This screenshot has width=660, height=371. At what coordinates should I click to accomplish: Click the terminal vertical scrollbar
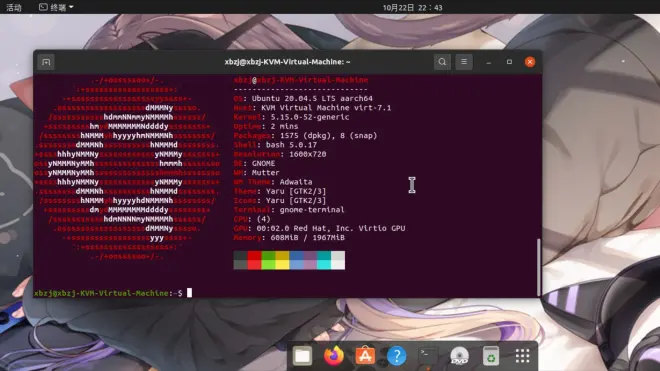538,267
